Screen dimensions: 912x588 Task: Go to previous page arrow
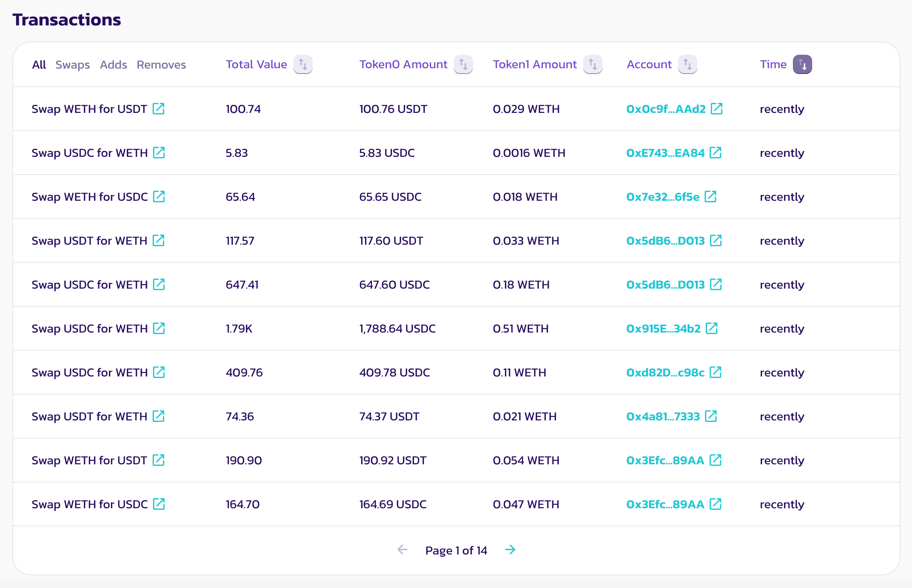click(402, 550)
